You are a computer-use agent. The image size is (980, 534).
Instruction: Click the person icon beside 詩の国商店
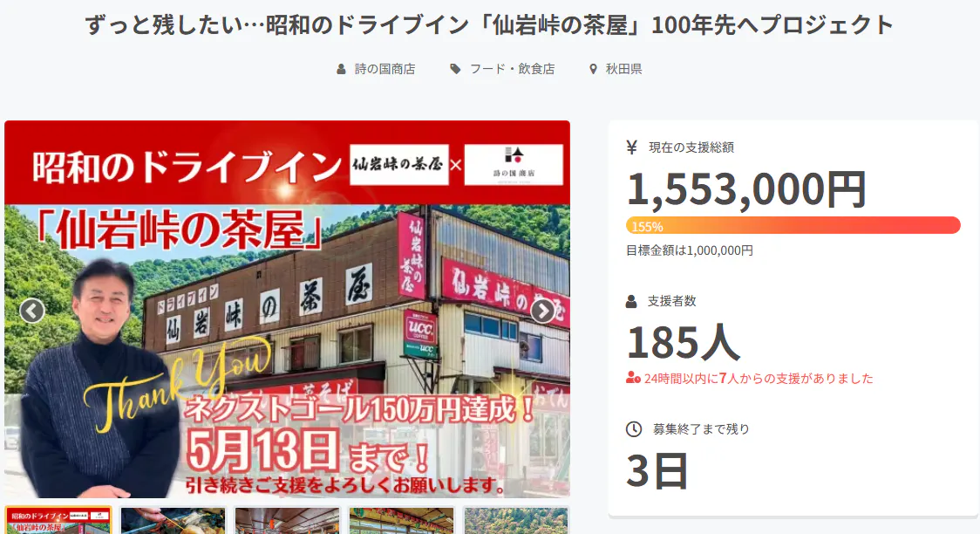tap(342, 69)
